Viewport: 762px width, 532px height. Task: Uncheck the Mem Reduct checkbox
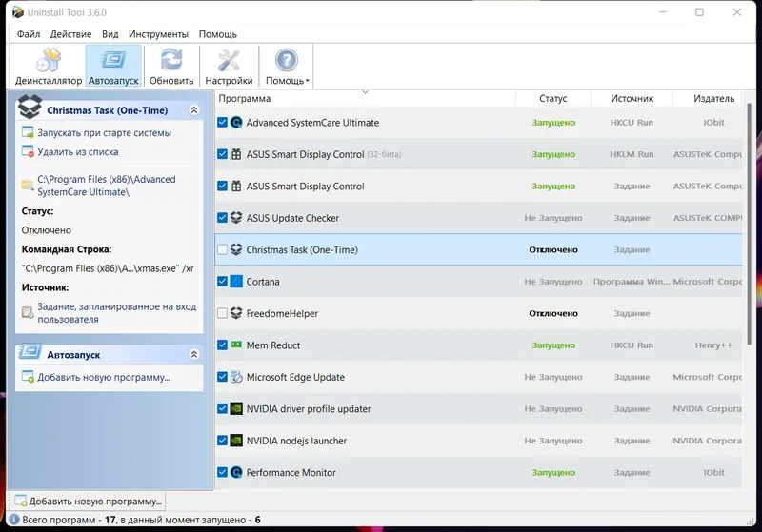click(x=222, y=345)
